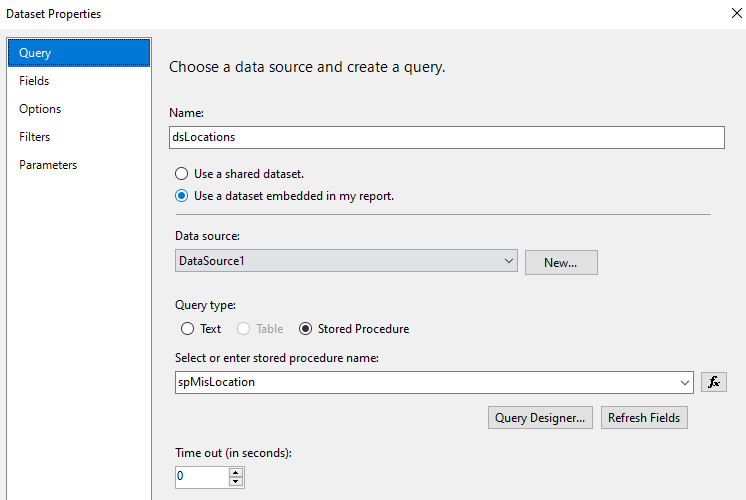Image resolution: width=746 pixels, height=500 pixels.
Task: Expand the spMisLocation stored procedure dropdown arrow
Action: pyautogui.click(x=685, y=382)
